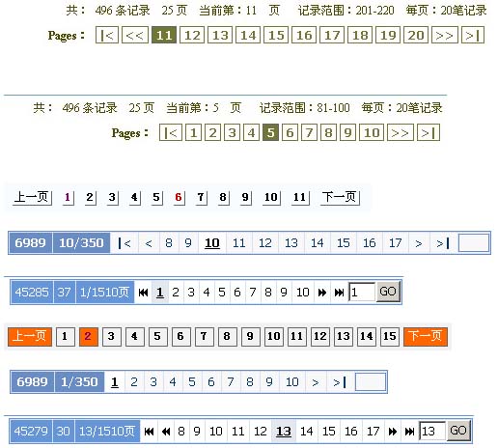The height and width of the screenshot is (448, 498).
Task: Click fast-forward icon in the 13/1510页 pager
Action: pos(393,432)
